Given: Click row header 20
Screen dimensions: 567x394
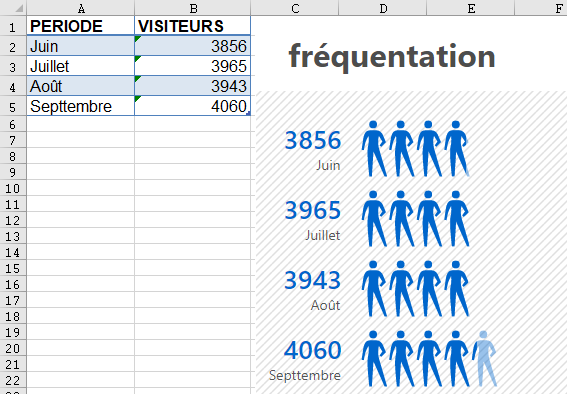Looking at the screenshot, I should click(13, 348).
